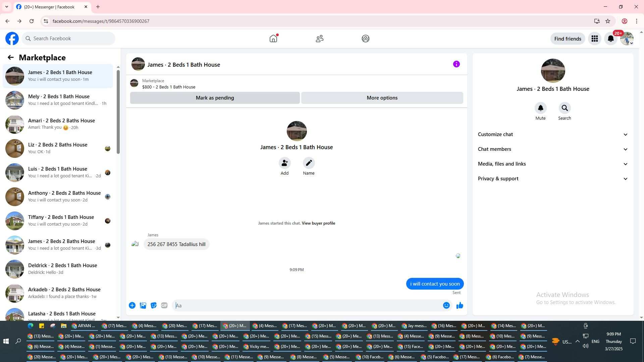Open the emoji picker icon

tap(446, 305)
